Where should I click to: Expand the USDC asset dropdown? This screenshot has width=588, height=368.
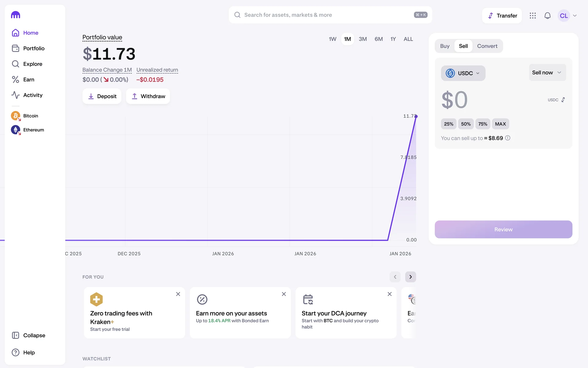(x=463, y=73)
